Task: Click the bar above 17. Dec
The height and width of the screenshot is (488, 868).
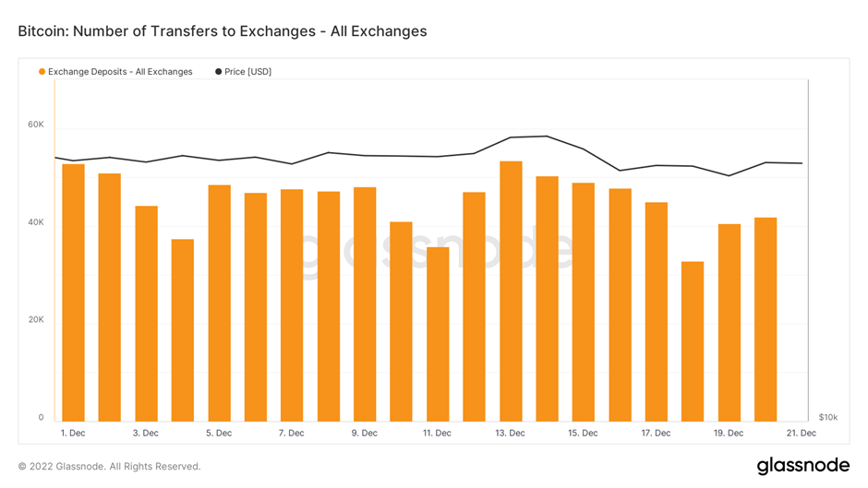Action: [x=657, y=312]
